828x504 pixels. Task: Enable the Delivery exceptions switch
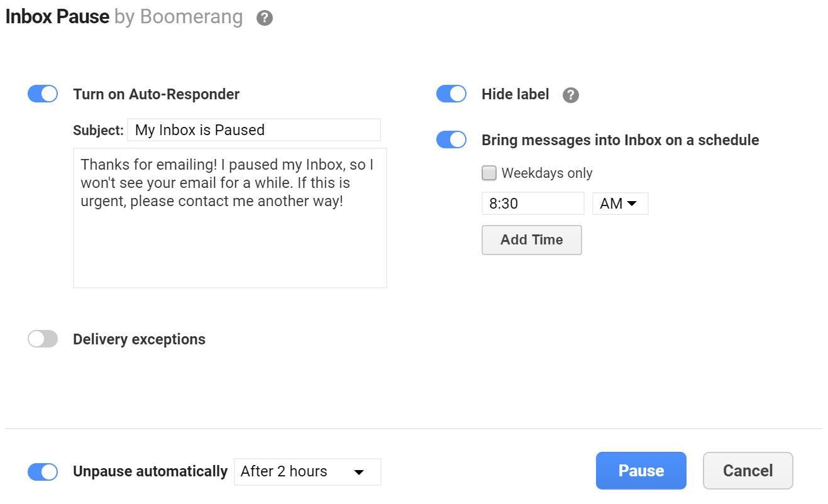click(x=43, y=339)
